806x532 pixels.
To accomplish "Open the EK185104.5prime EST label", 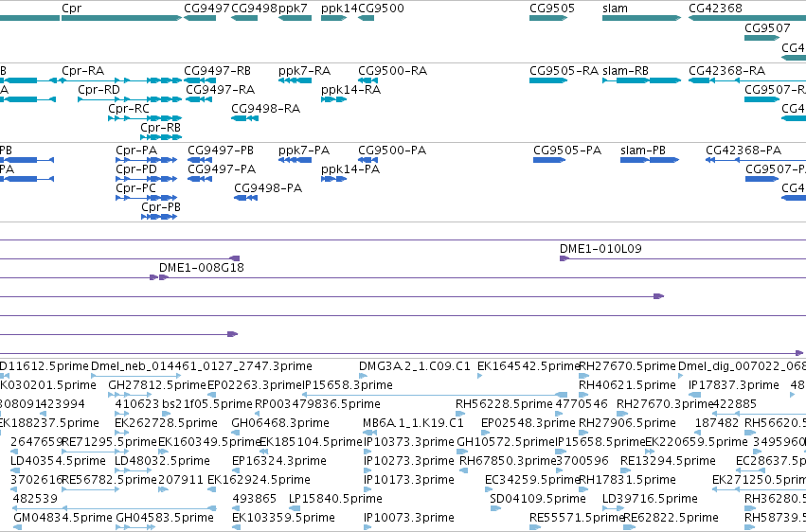I will point(312,442).
